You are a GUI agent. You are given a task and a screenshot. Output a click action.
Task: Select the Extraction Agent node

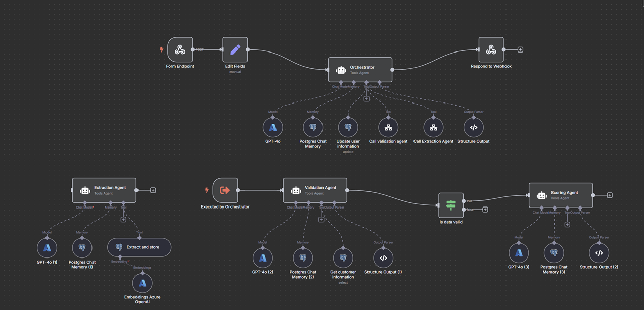tap(104, 190)
